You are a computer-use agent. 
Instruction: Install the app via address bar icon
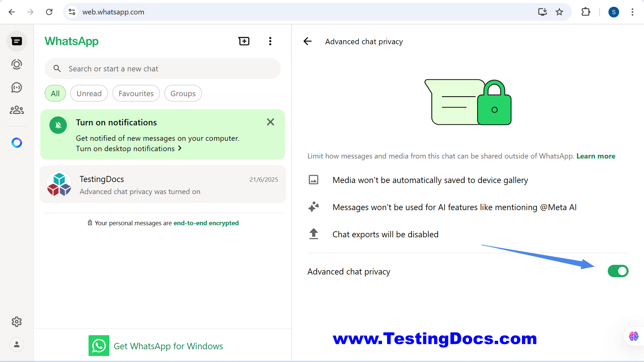coord(542,12)
